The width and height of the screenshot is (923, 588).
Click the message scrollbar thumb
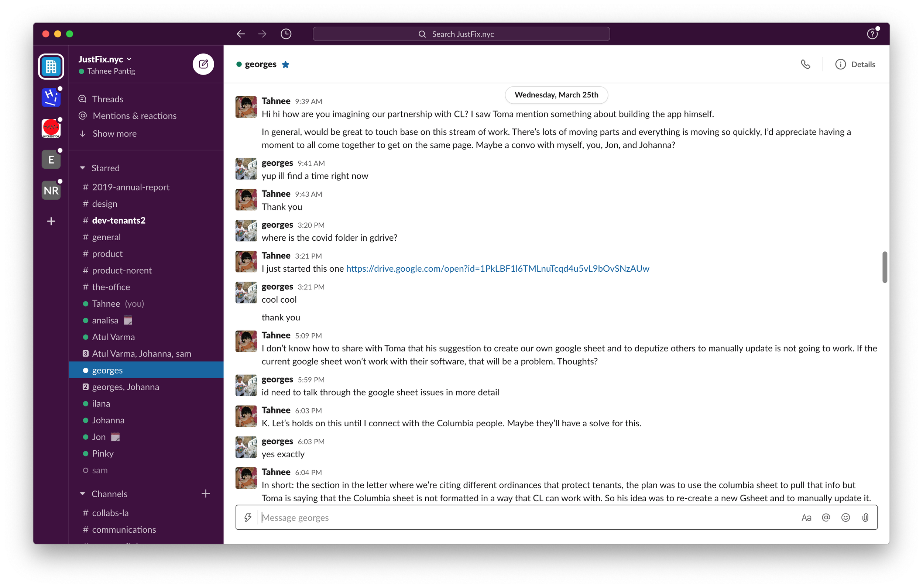click(884, 267)
